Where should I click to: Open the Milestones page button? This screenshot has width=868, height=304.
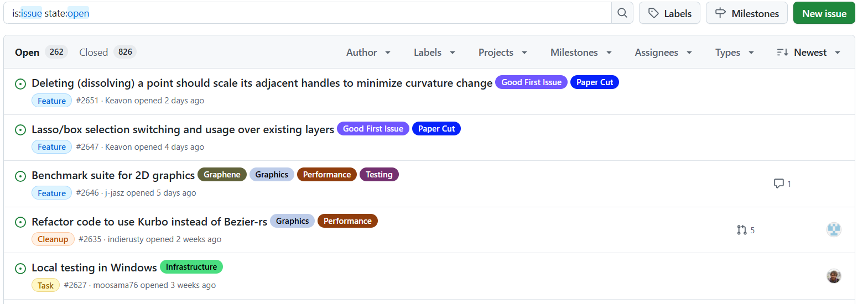[746, 13]
